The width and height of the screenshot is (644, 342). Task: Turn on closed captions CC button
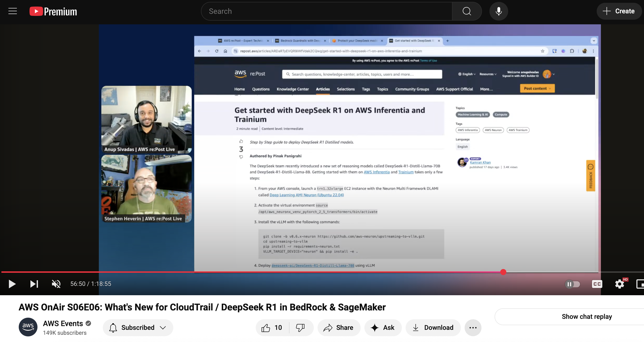click(597, 284)
